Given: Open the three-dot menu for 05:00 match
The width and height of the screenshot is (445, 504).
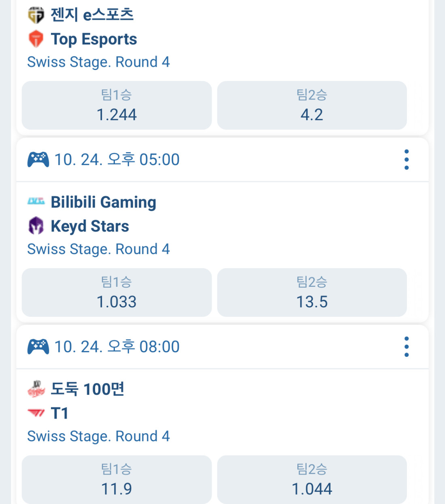Looking at the screenshot, I should click(x=407, y=160).
